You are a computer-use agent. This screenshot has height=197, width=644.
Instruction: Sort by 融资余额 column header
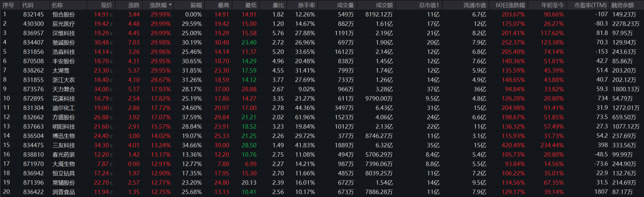[622, 5]
